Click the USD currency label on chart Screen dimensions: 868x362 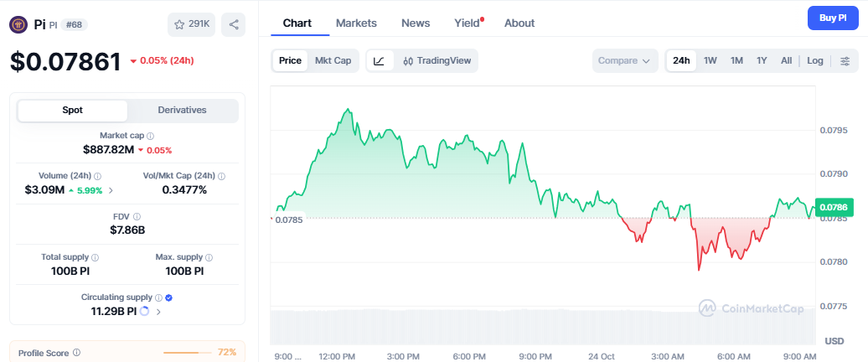click(x=834, y=341)
